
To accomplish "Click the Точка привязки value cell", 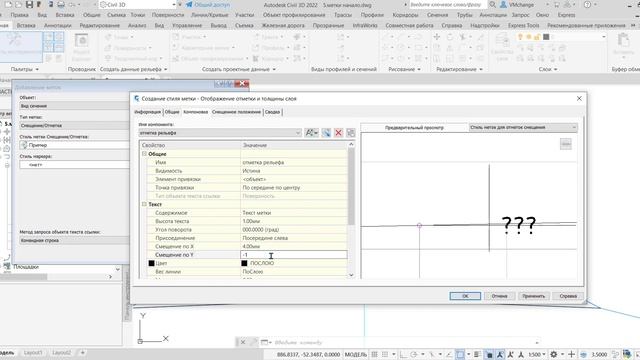I will pos(294,188).
